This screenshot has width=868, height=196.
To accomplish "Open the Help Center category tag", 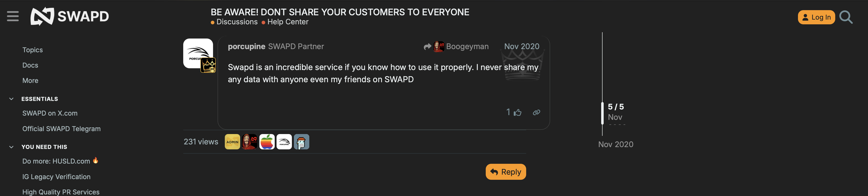I will coord(287,22).
